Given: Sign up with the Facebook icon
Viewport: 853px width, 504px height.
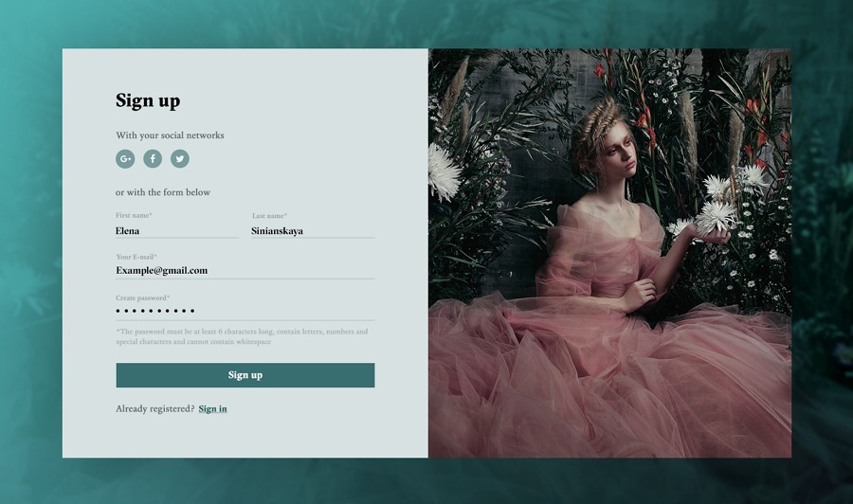Looking at the screenshot, I should tap(153, 159).
